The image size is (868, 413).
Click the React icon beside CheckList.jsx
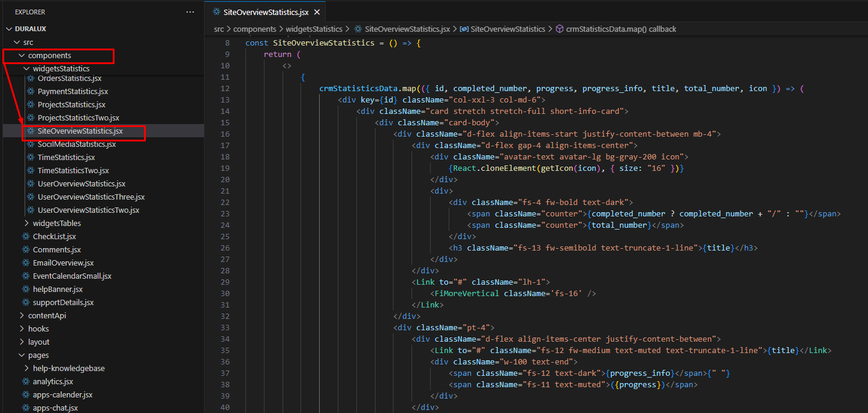click(x=26, y=237)
